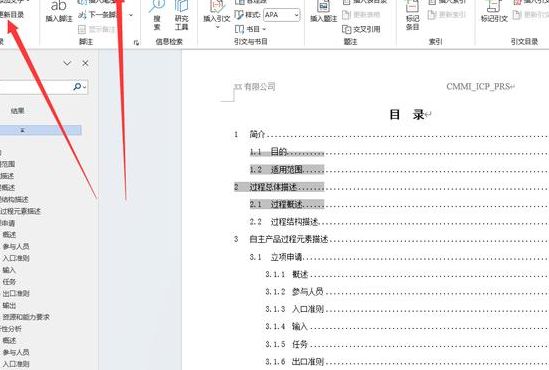Screen dimensions: 549x370
Task: Click the Search (搜索) research icon
Action: click(157, 15)
